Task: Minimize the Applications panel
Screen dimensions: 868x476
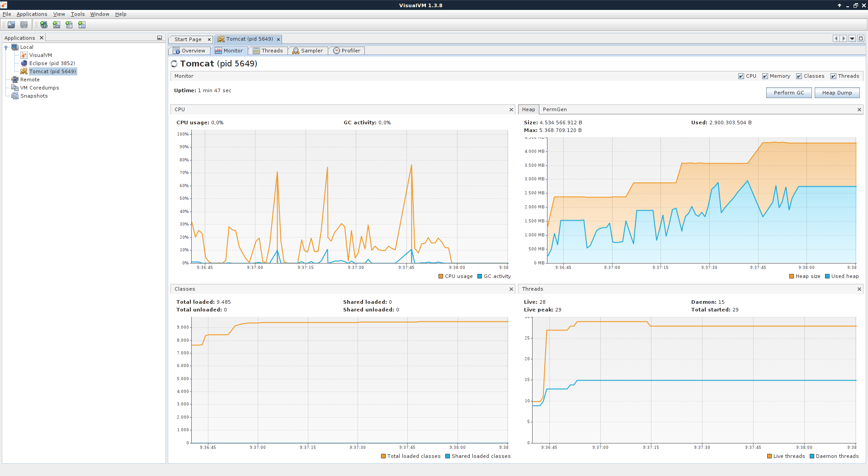Action: point(160,38)
